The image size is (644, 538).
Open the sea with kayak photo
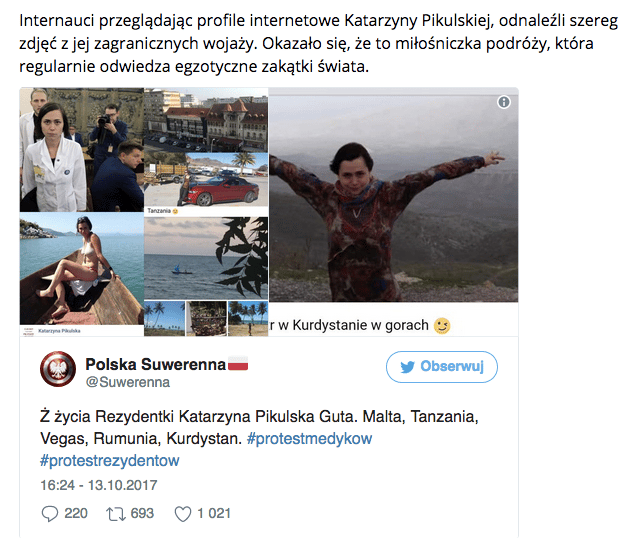(x=206, y=258)
